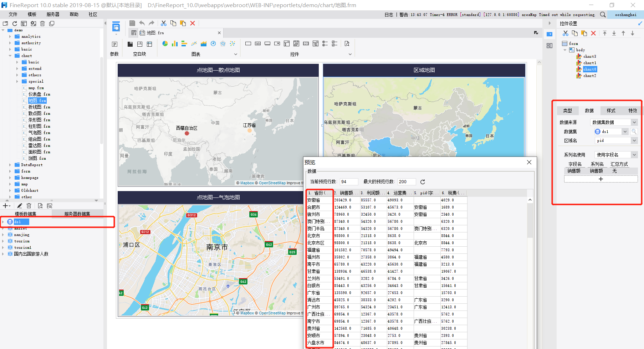Add a number input widget
This screenshot has width=644, height=349.
pyautogui.click(x=306, y=43)
